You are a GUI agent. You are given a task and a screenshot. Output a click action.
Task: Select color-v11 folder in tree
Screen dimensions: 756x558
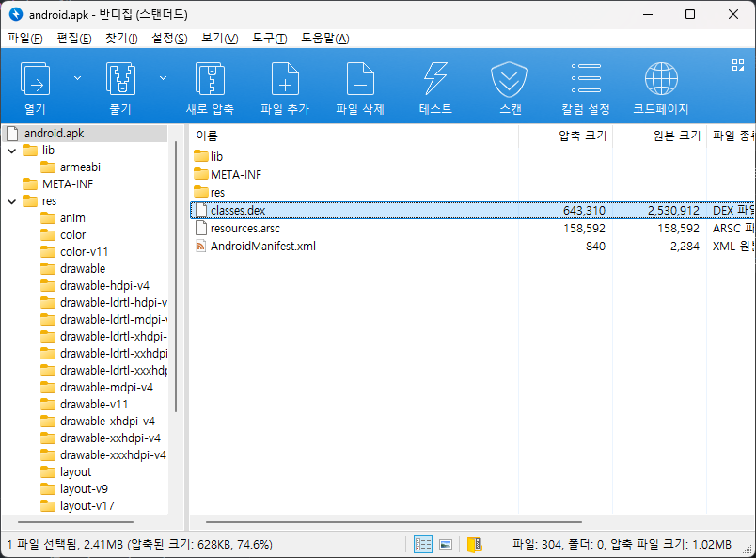[x=84, y=252]
